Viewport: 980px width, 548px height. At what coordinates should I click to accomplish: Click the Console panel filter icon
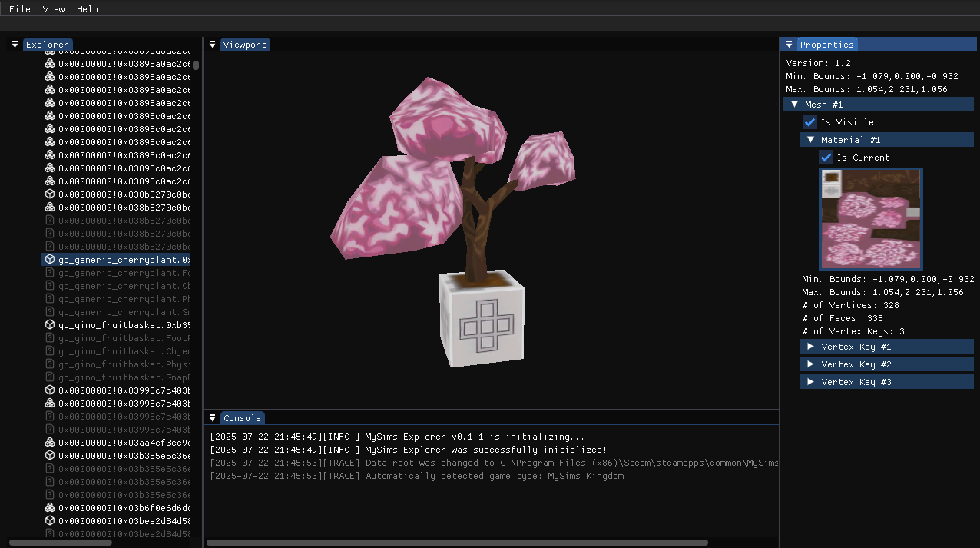pyautogui.click(x=211, y=417)
